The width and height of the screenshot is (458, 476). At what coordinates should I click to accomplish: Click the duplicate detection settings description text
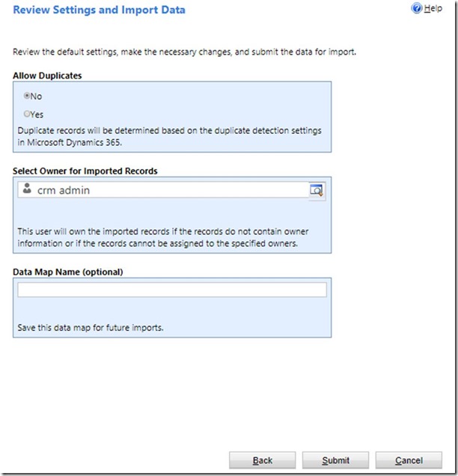coord(168,135)
